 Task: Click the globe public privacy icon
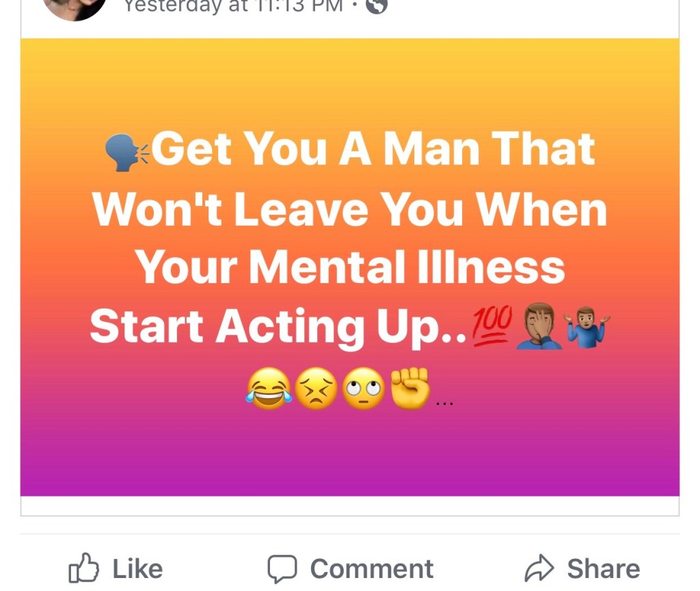pyautogui.click(x=377, y=5)
